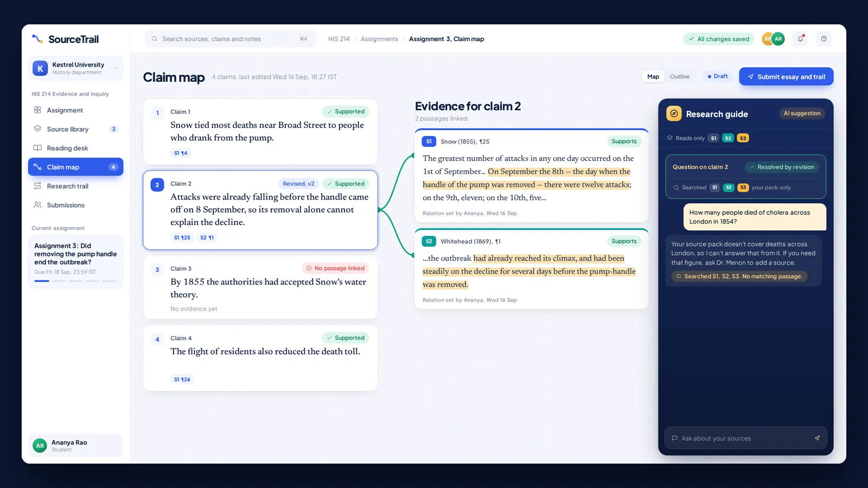Open Source library in sidebar
The image size is (868, 488).
coord(75,129)
